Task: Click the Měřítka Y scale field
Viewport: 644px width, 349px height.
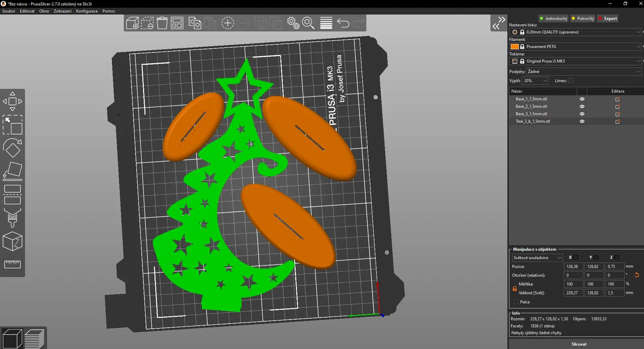Action: click(x=594, y=284)
